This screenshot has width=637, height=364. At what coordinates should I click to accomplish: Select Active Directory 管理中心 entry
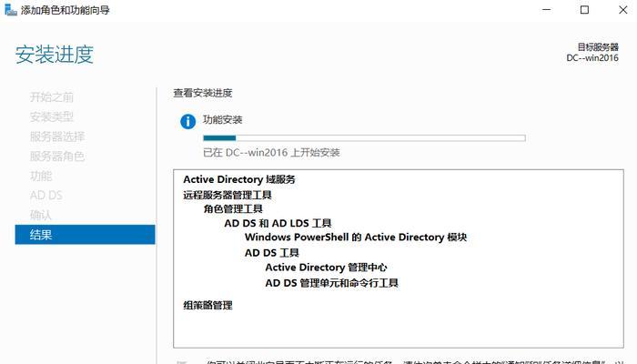326,268
